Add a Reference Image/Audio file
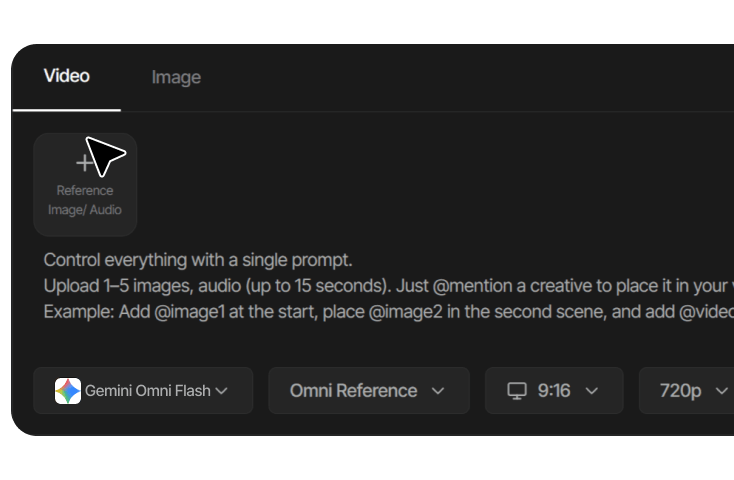Screen dimensions: 734x480 coord(85,185)
